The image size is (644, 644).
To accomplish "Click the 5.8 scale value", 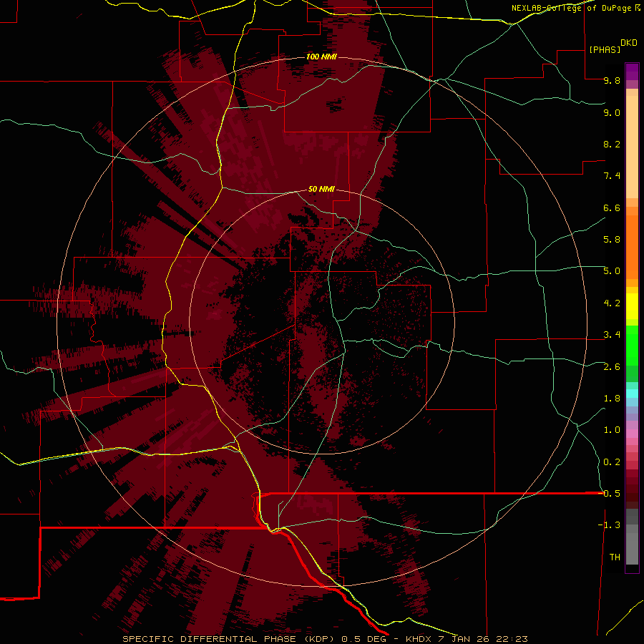I will (612, 240).
